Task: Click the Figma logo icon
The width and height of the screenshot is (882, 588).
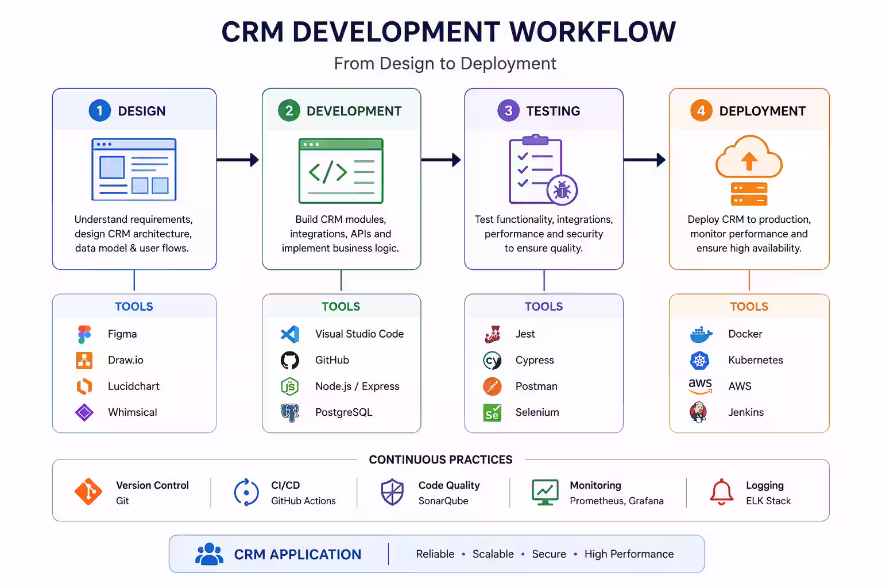Action: tap(84, 334)
